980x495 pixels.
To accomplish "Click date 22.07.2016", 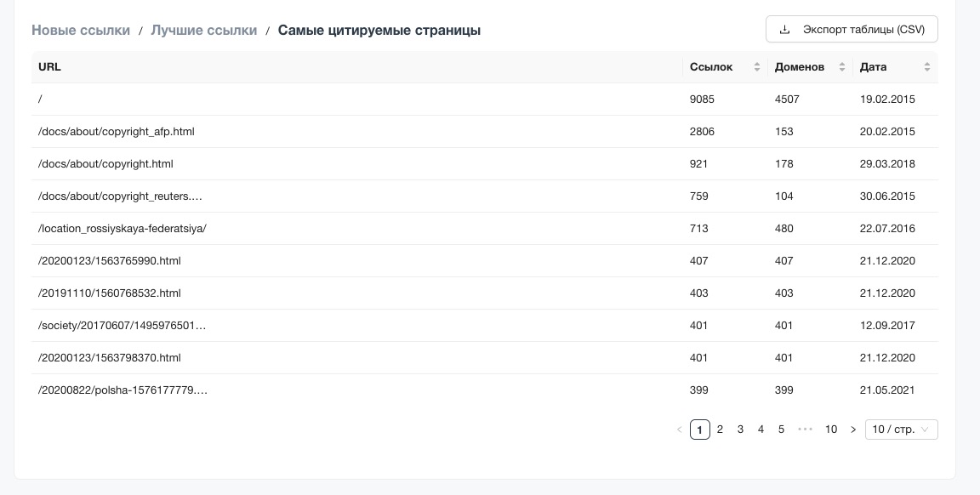I will click(x=887, y=229).
